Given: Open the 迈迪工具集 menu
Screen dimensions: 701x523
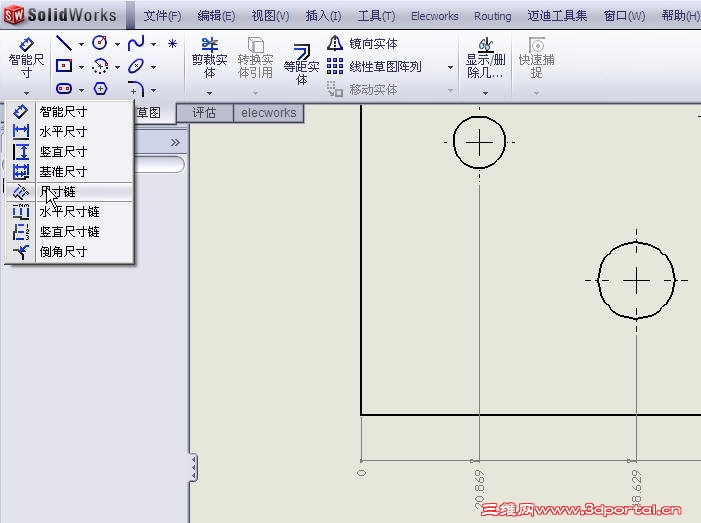Looking at the screenshot, I should point(557,16).
